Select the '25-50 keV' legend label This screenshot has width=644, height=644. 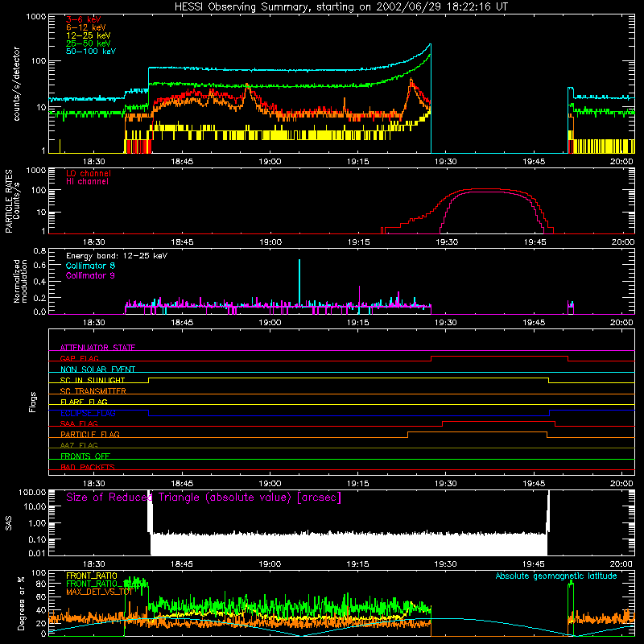tap(89, 43)
